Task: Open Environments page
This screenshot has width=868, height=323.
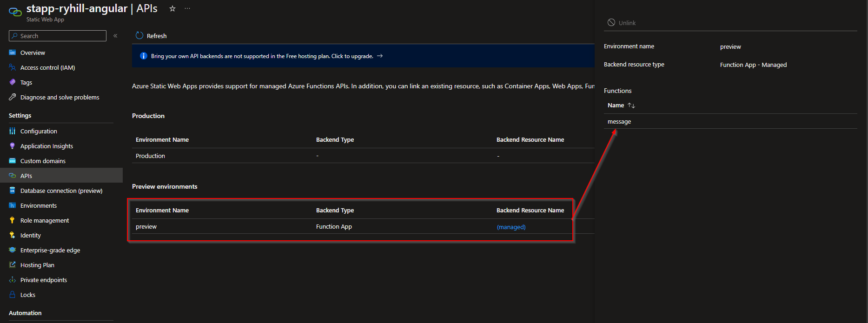Action: click(x=39, y=205)
